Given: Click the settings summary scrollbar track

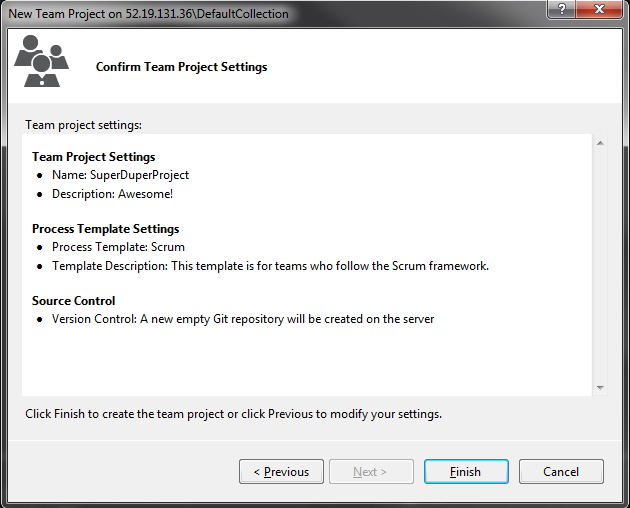Looking at the screenshot, I should click(x=600, y=265).
